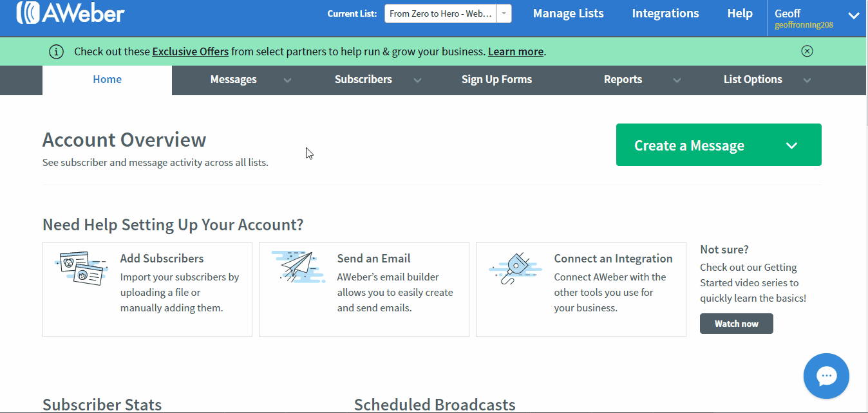
Task: Expand the List Options menu arrow
Action: pos(807,80)
